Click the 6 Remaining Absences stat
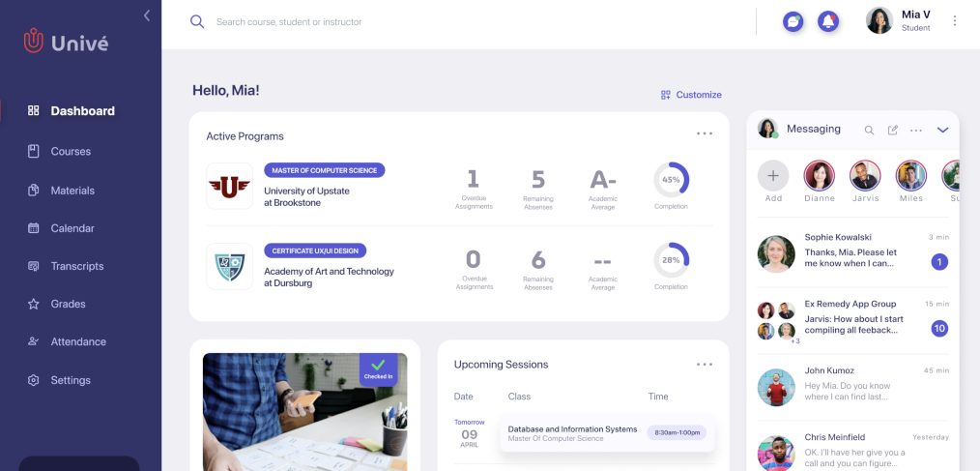This screenshot has height=471, width=980. tap(538, 269)
